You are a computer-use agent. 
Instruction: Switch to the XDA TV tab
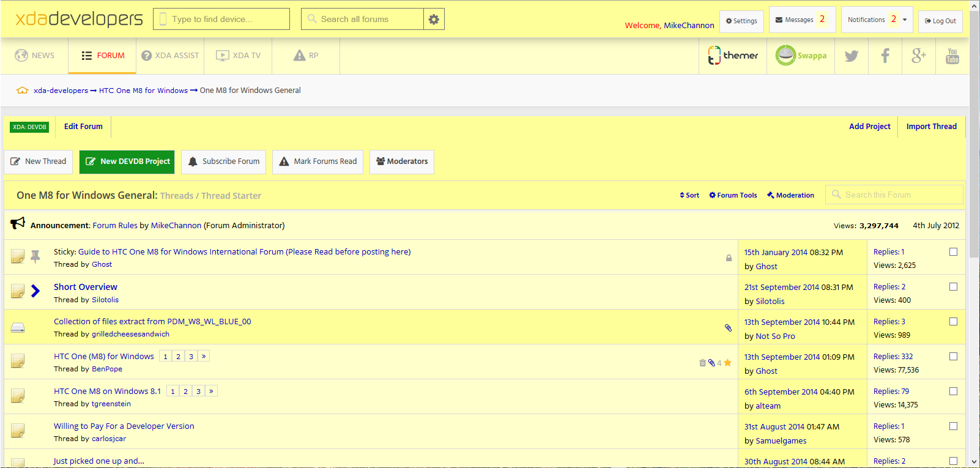(238, 56)
